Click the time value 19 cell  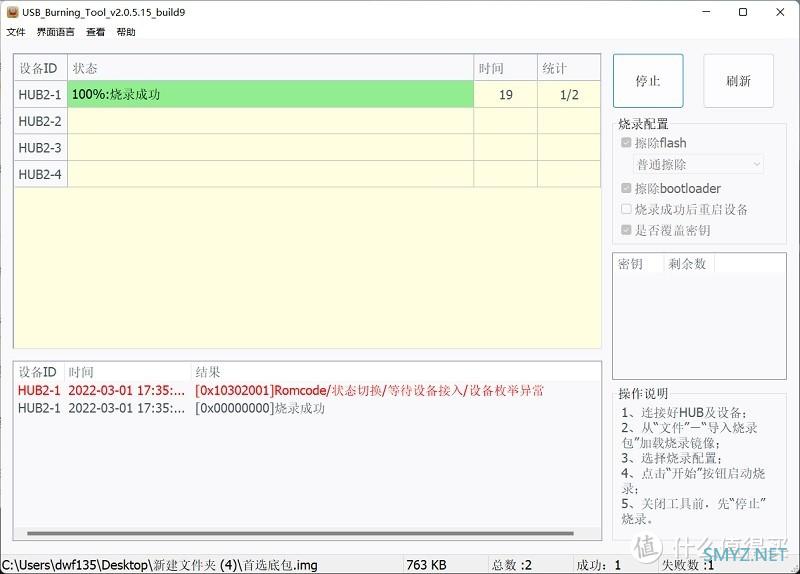(506, 95)
